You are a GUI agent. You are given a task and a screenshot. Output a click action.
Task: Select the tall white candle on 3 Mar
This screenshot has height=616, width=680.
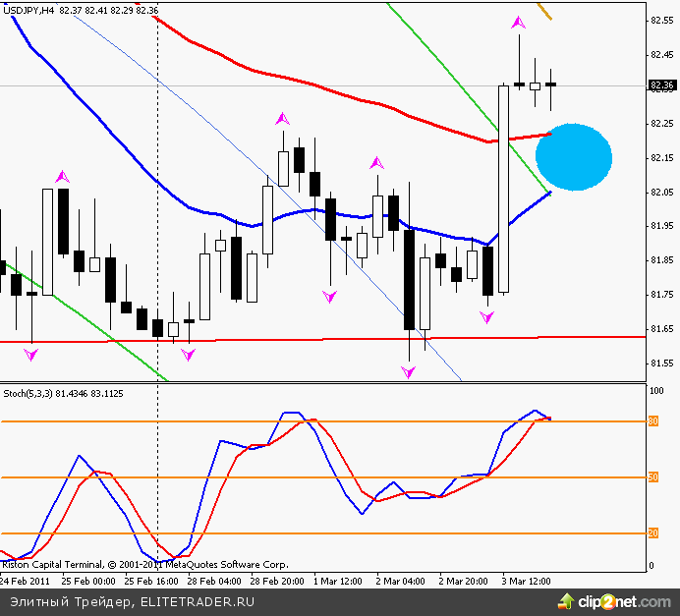pos(504,189)
